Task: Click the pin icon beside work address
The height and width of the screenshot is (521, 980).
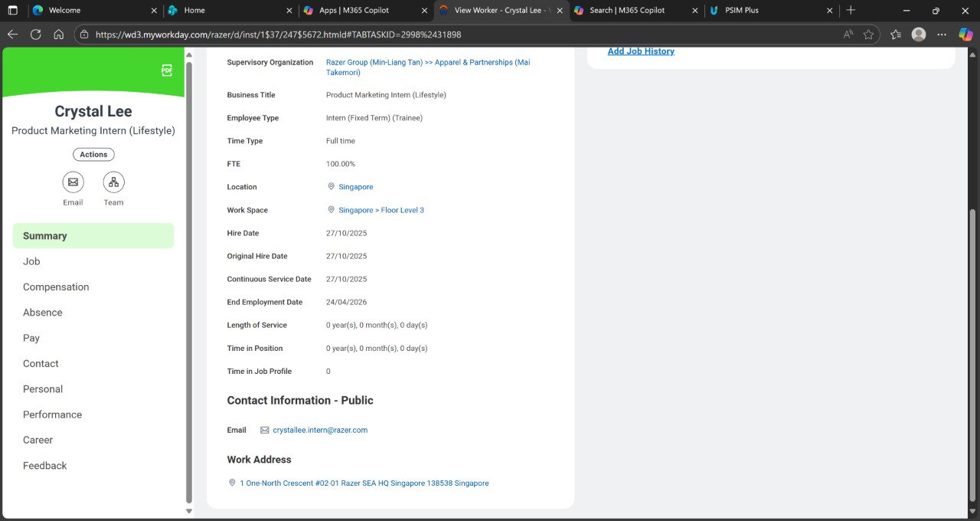Action: 232,483
